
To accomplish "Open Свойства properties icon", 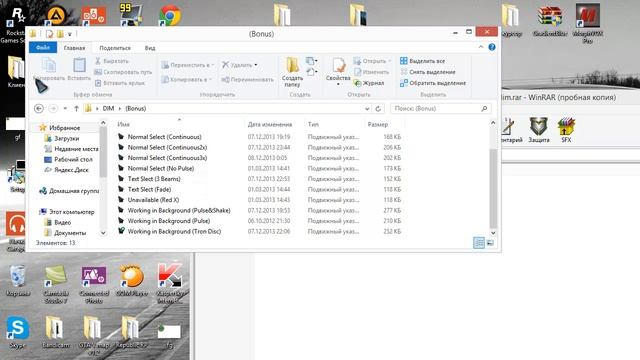I will [338, 71].
